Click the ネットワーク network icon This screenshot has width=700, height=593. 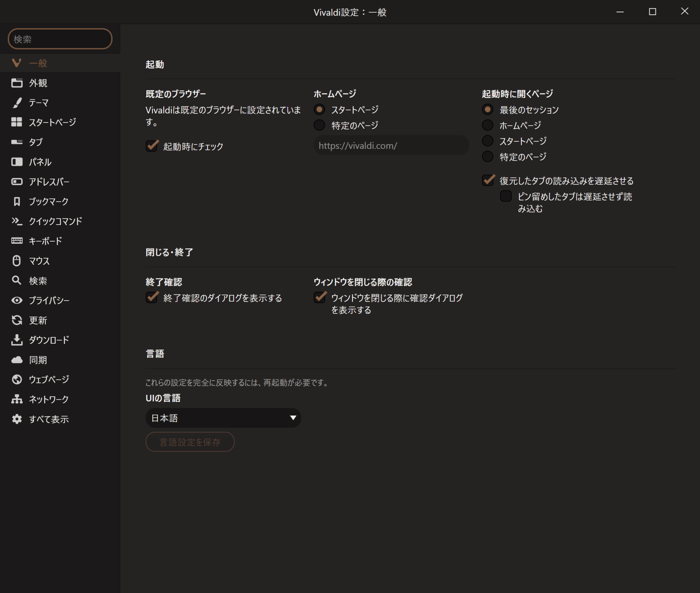(x=16, y=399)
